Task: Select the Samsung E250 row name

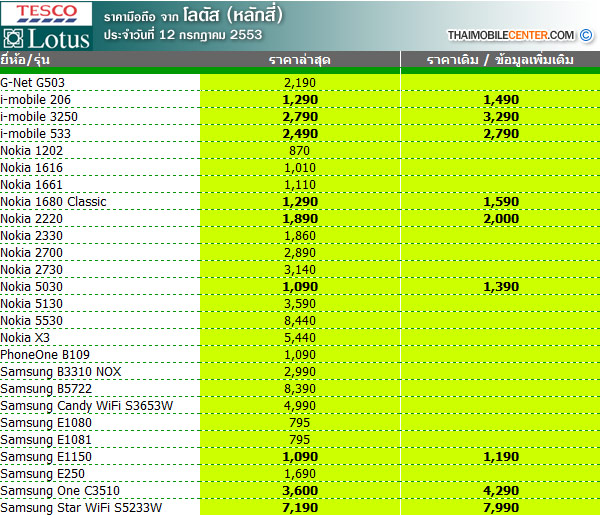Action: pyautogui.click(x=42, y=474)
